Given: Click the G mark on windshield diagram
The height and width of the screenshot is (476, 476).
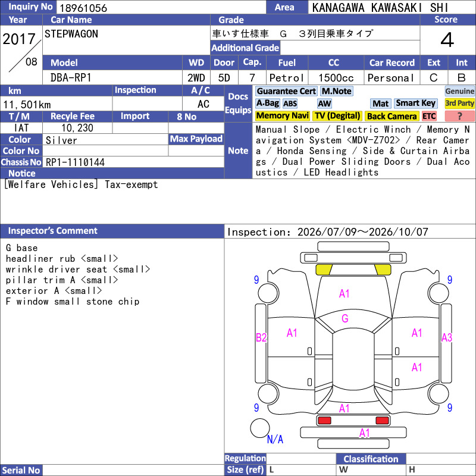Looking at the screenshot, I should click(x=345, y=318).
